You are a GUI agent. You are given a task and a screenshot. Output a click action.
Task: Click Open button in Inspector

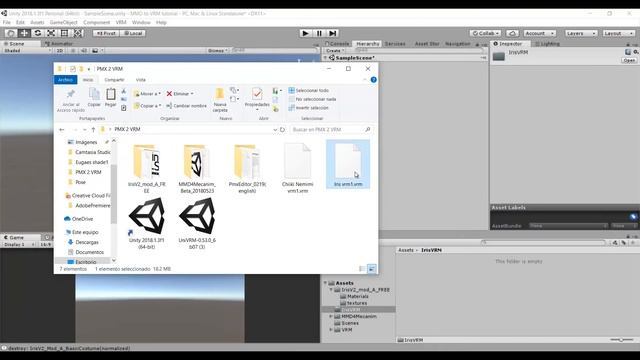coord(629,60)
